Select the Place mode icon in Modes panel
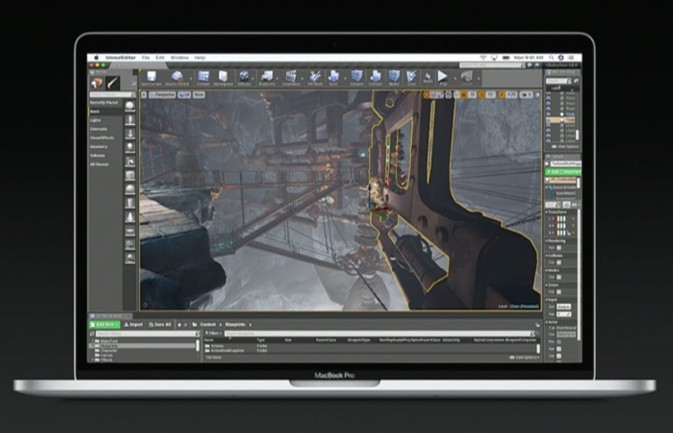 [97, 82]
